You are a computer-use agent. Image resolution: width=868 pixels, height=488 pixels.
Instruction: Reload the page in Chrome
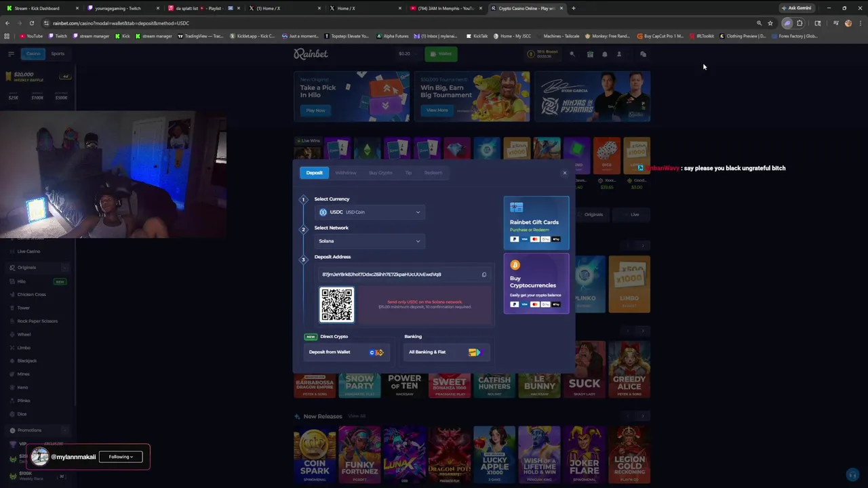pos(31,23)
